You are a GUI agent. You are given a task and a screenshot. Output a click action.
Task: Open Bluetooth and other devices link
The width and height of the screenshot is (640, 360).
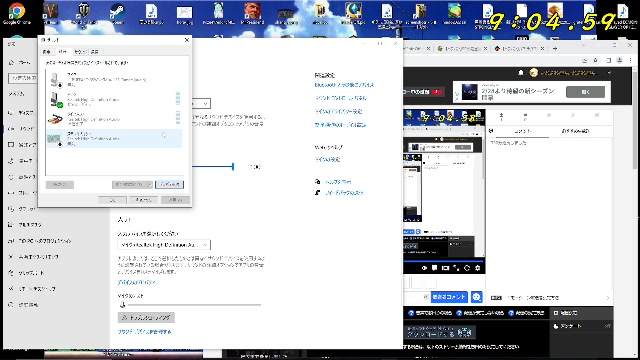coord(344,85)
